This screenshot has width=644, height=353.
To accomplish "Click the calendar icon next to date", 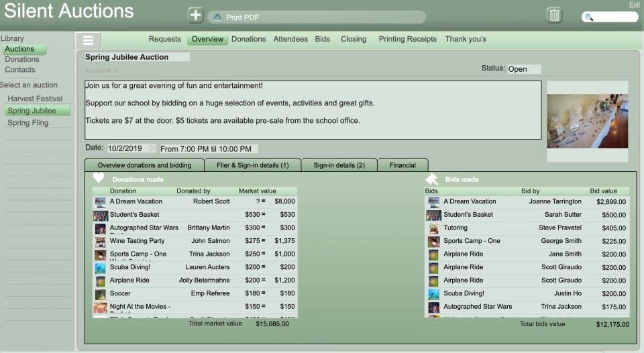I will [152, 149].
